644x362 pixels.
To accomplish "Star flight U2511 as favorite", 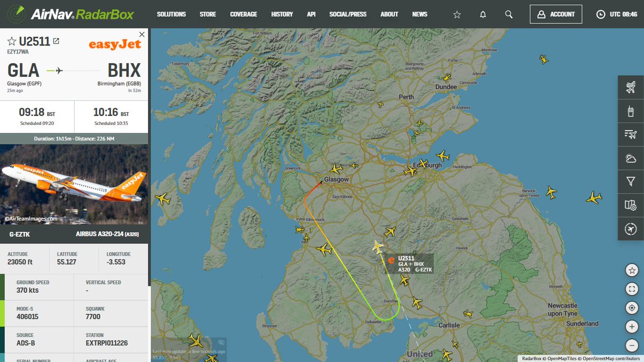I will pyautogui.click(x=12, y=41).
